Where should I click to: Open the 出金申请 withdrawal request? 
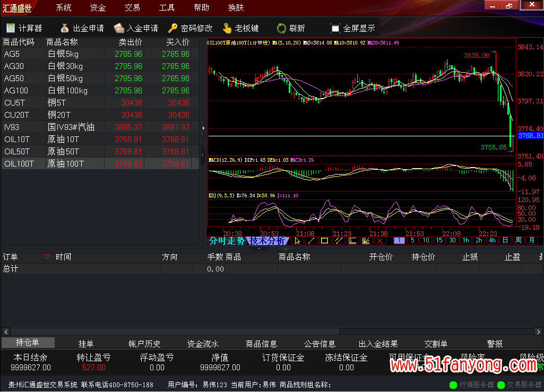point(82,28)
